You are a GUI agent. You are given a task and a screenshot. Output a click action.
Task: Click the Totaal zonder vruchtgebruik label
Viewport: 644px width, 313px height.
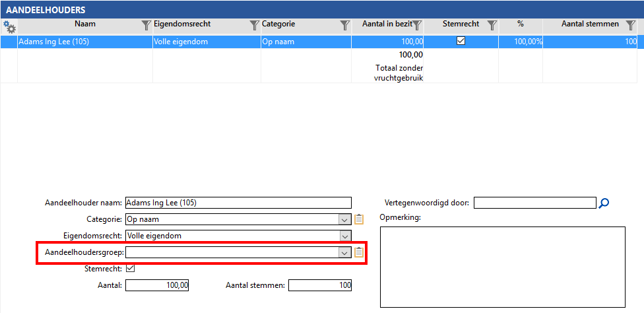click(x=399, y=72)
